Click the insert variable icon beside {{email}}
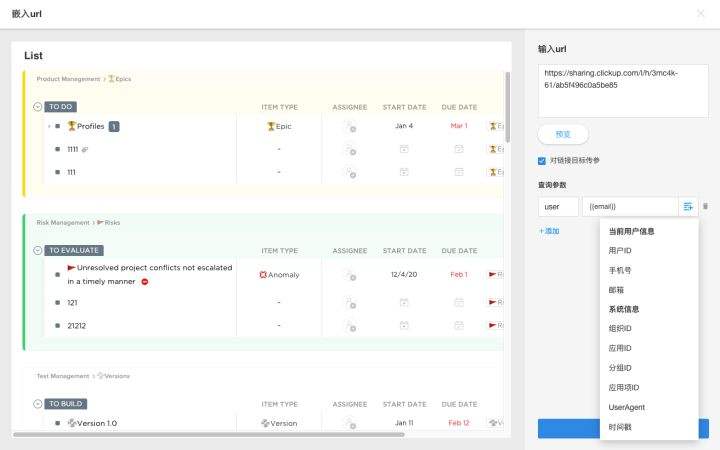Viewport: 720px width, 450px height. pos(689,207)
